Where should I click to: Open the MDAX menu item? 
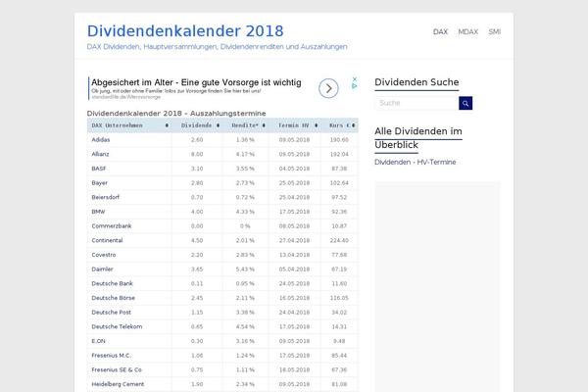pos(468,32)
